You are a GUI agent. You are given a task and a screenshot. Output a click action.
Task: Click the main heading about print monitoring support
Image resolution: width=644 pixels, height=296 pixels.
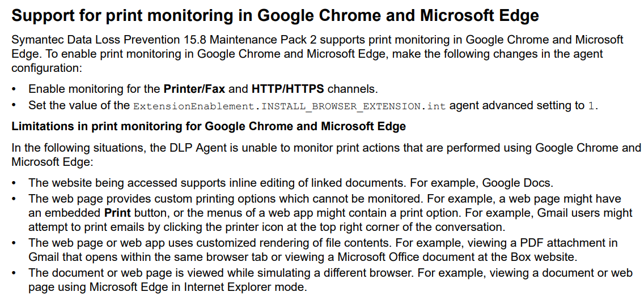[x=275, y=15]
